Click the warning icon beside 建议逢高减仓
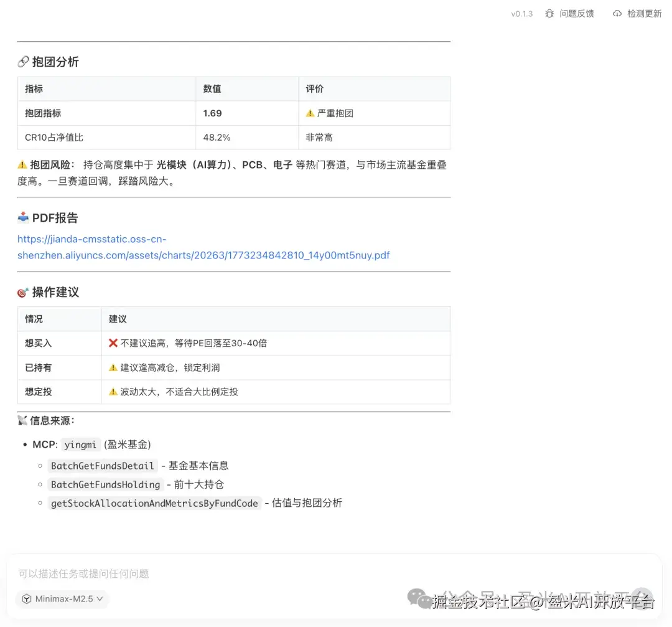 point(113,367)
